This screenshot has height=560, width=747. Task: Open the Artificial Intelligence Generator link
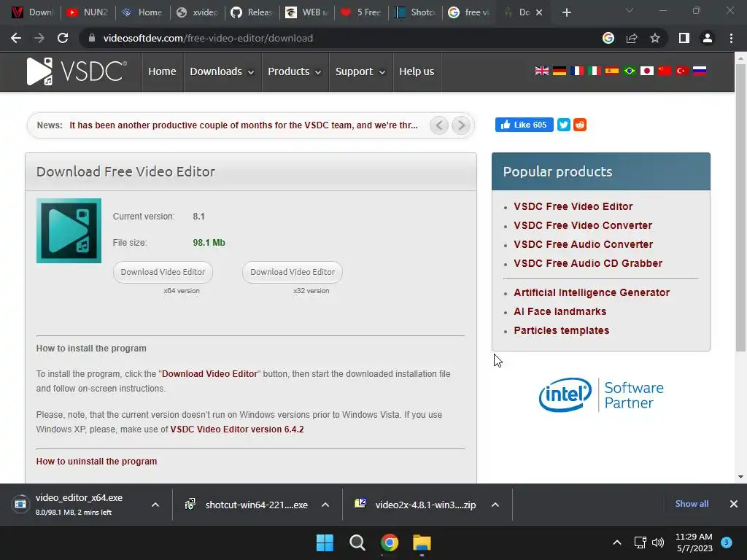point(592,292)
